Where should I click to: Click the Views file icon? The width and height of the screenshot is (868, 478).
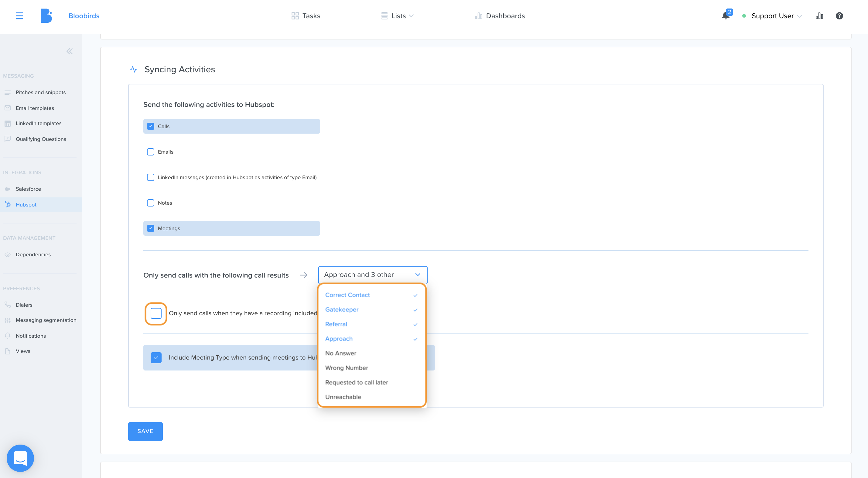click(x=7, y=351)
